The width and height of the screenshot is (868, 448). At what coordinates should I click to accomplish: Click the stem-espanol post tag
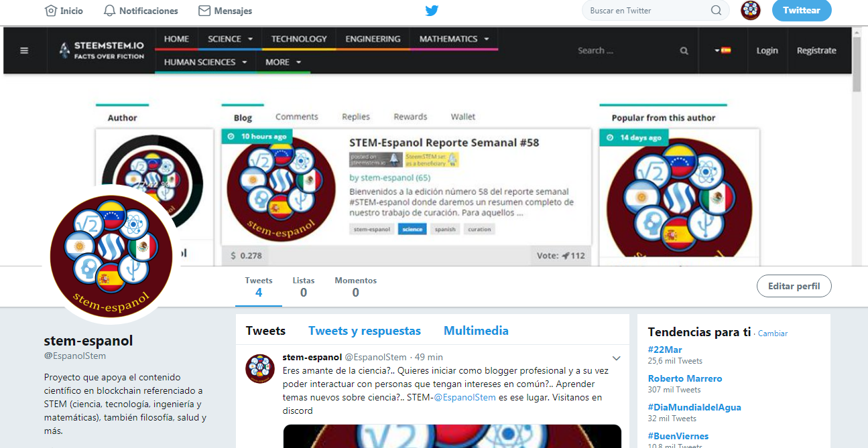(371, 229)
